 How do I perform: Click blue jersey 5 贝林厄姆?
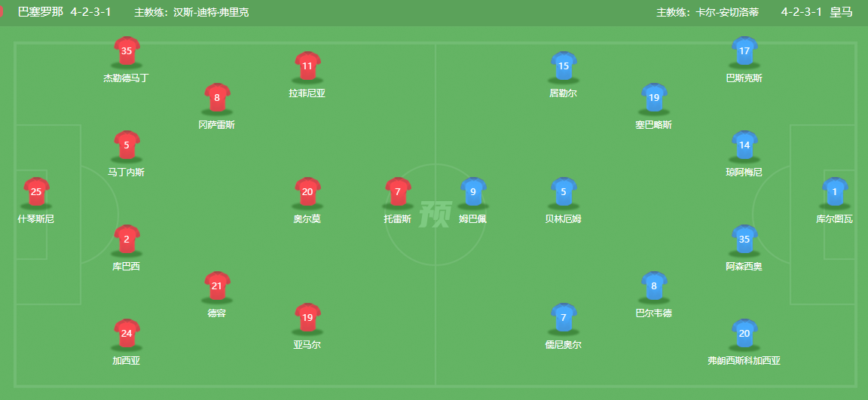(564, 191)
